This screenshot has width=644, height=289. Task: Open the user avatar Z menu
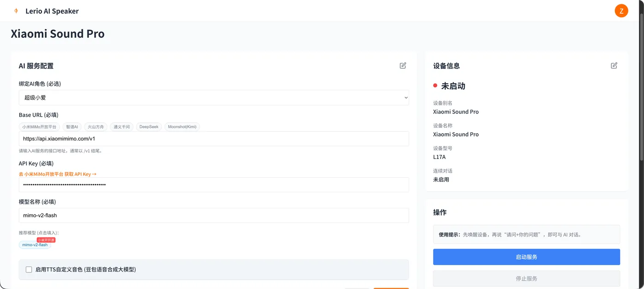coord(621,11)
